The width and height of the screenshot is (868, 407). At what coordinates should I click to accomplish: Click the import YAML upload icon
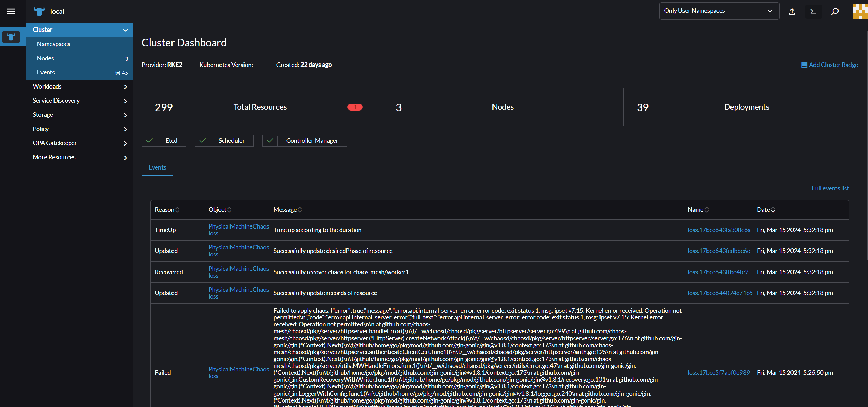[792, 11]
